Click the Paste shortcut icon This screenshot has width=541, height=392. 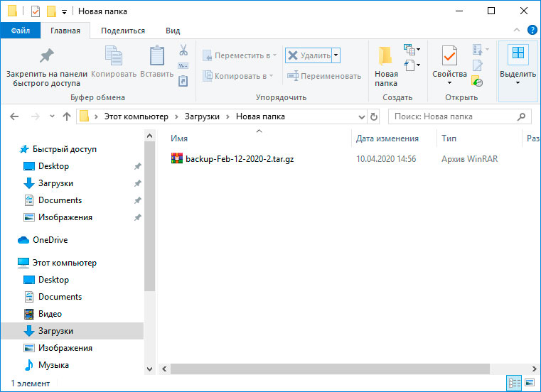pyautogui.click(x=183, y=81)
